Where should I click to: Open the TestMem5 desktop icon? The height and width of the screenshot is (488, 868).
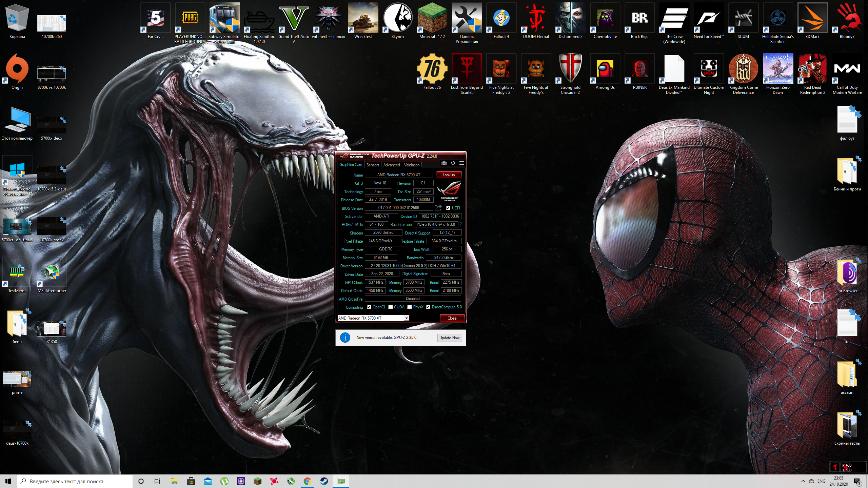click(x=17, y=272)
